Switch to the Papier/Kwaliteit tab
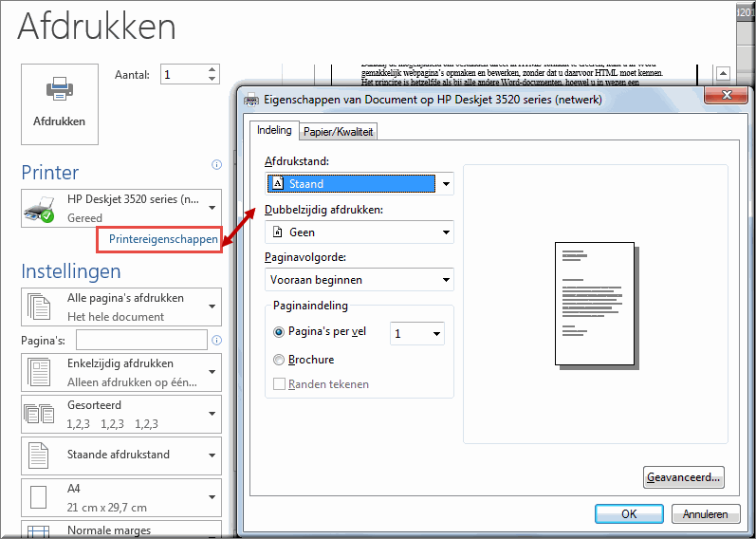 coord(338,132)
